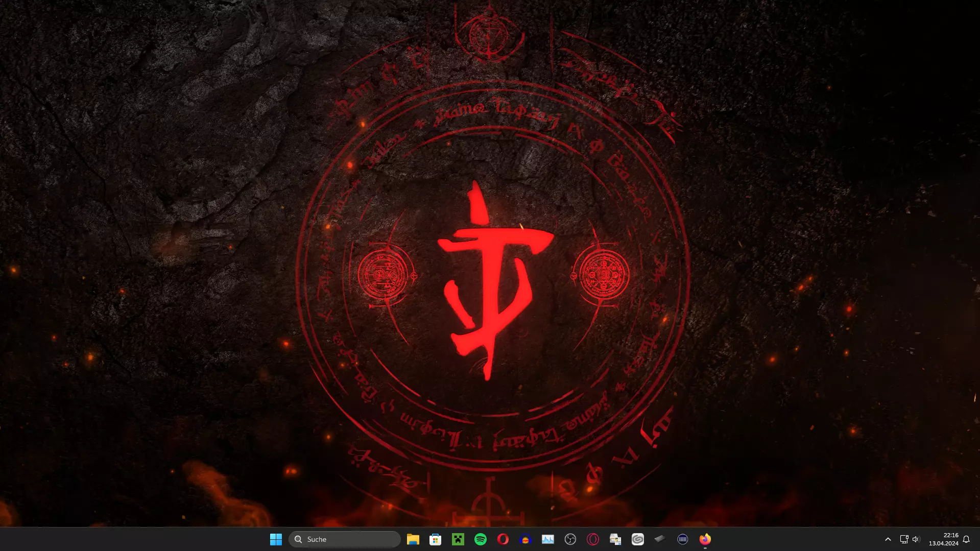Open the red Opera browser
980x551 pixels.
point(503,539)
